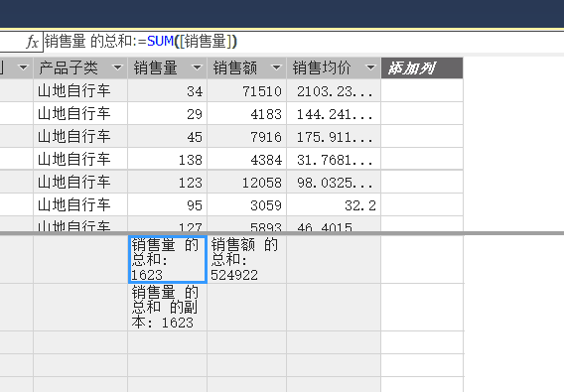Click the average price cell 144.241...
This screenshot has height=392, width=564.
[334, 114]
